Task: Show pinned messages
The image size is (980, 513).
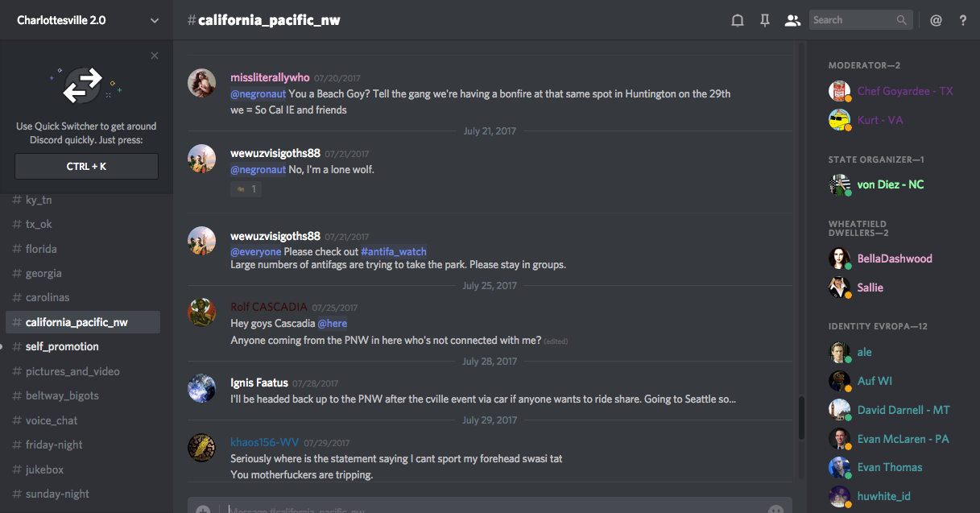Action: pos(764,20)
